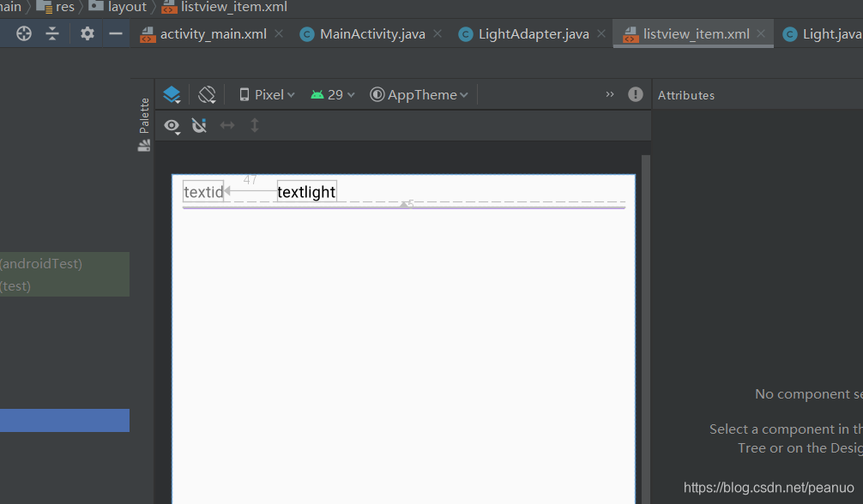Hide the project panel with minus icon
This screenshot has height=504, width=863.
pyautogui.click(x=116, y=33)
